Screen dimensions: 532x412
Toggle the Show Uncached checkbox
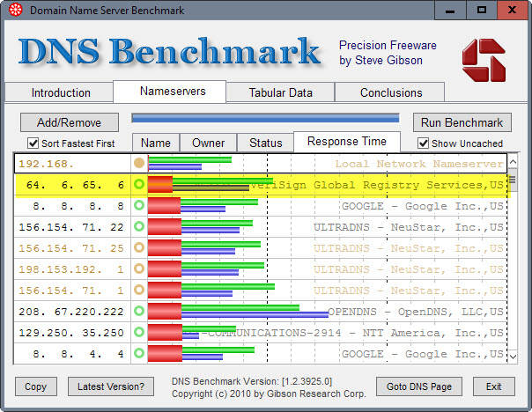point(423,143)
